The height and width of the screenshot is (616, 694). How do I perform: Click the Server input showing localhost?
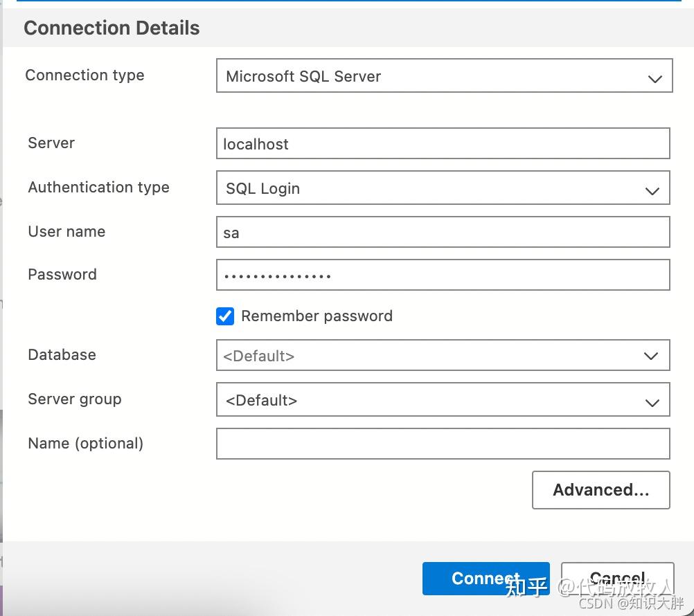(443, 143)
